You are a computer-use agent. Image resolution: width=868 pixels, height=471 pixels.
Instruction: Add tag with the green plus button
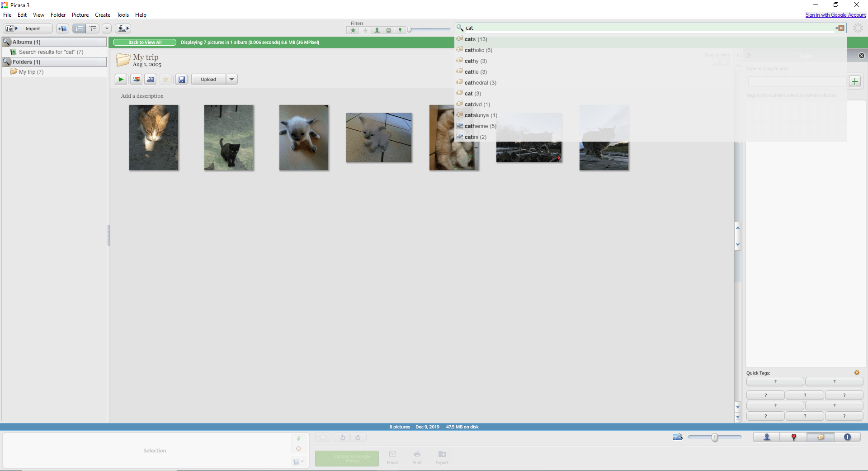[x=855, y=82]
